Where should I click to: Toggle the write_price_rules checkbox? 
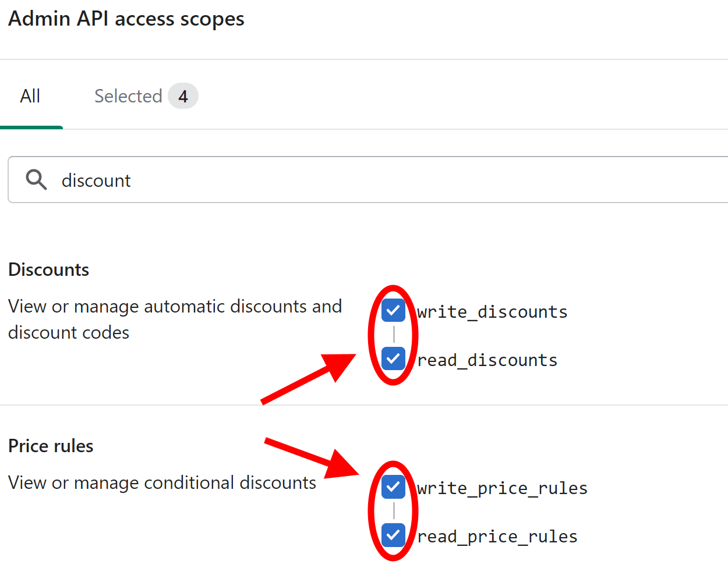(x=393, y=487)
